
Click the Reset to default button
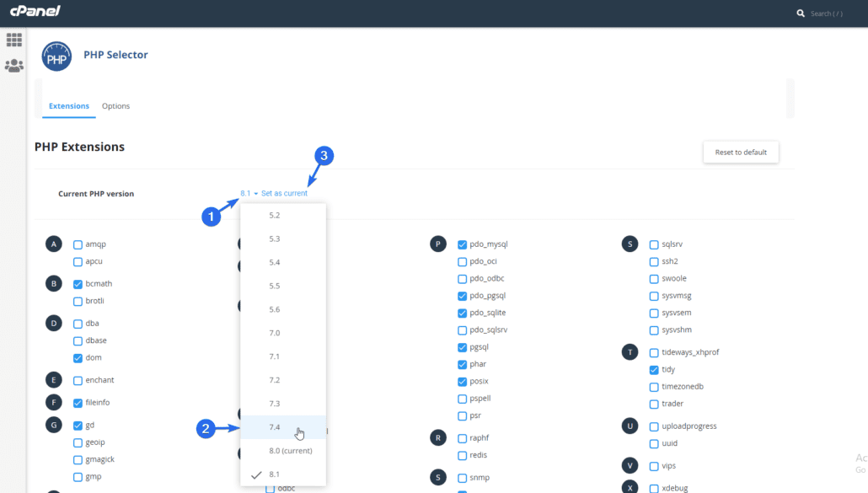click(741, 153)
